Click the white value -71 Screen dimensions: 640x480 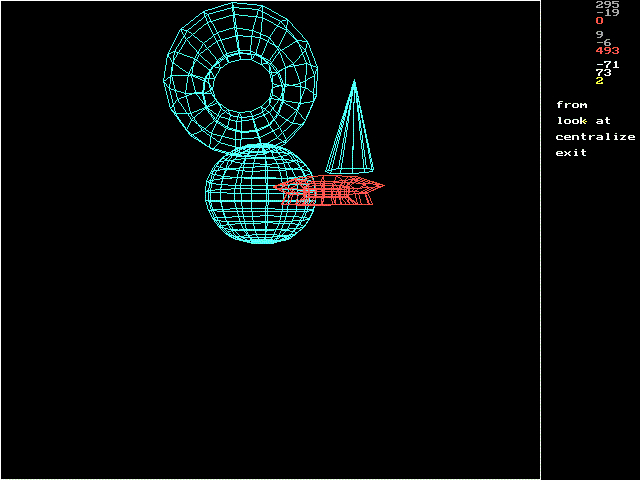pos(607,64)
